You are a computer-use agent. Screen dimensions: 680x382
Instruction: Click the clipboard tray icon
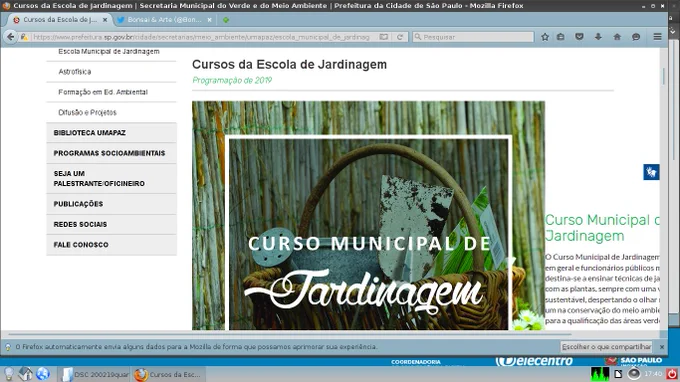coord(618,374)
